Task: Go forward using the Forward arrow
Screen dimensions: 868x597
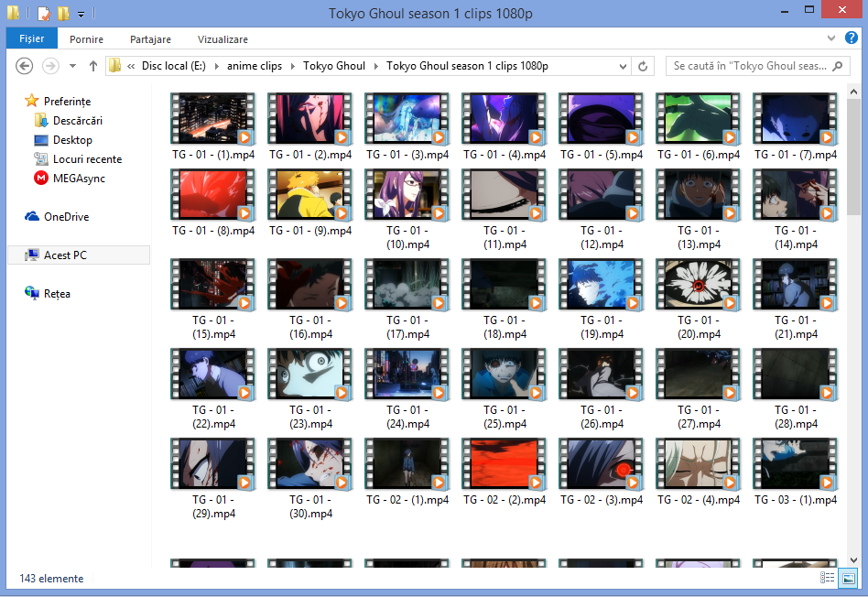Action: (x=50, y=66)
